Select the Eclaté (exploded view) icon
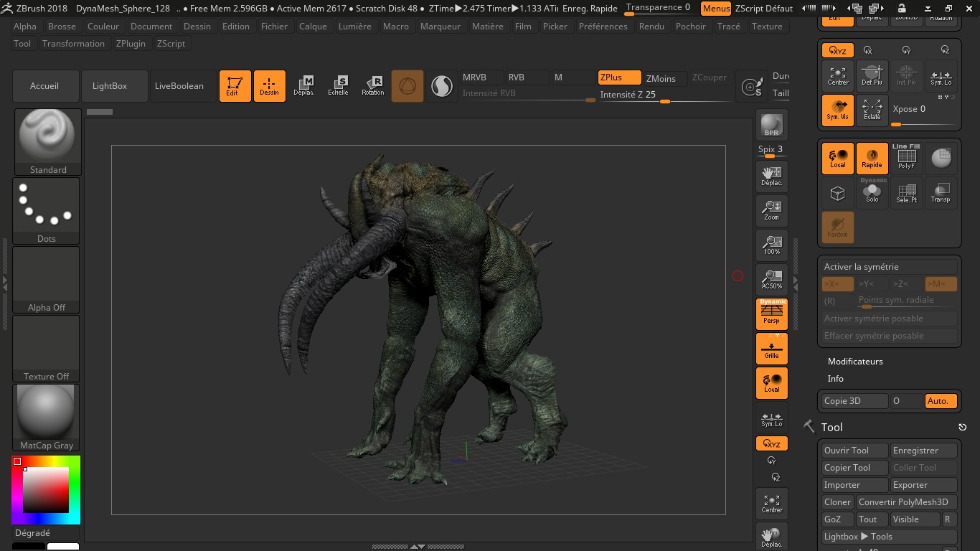The height and width of the screenshot is (551, 980). coord(872,109)
